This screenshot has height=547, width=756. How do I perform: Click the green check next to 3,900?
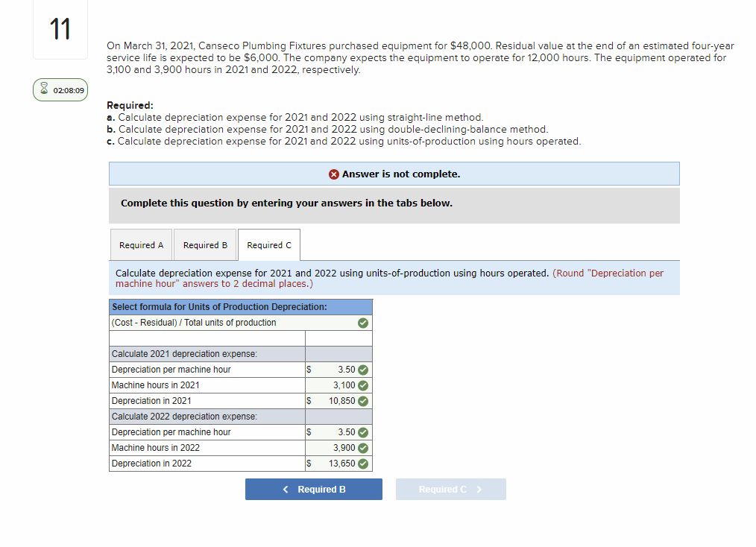pyautogui.click(x=363, y=448)
